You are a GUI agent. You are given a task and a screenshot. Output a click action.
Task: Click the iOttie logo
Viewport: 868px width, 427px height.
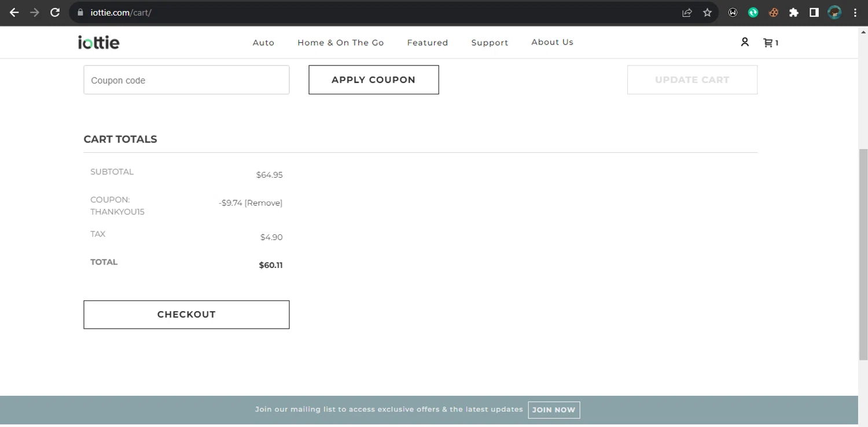[x=99, y=42]
